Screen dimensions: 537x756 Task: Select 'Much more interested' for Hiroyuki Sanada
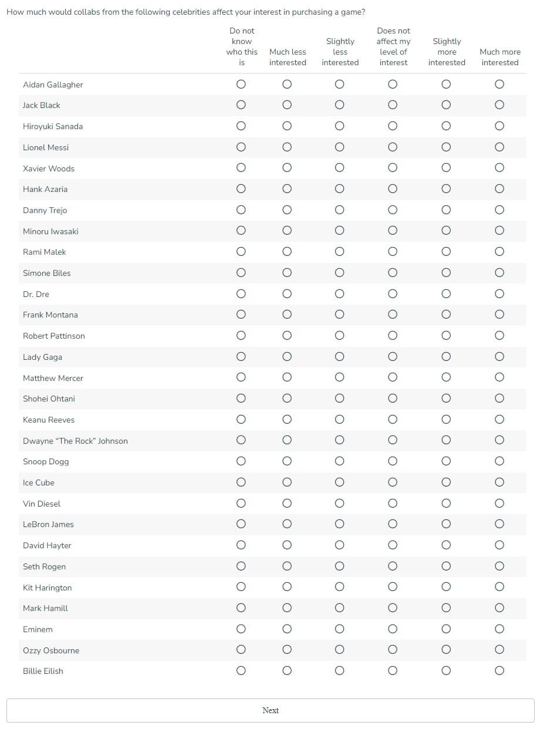pyautogui.click(x=499, y=126)
